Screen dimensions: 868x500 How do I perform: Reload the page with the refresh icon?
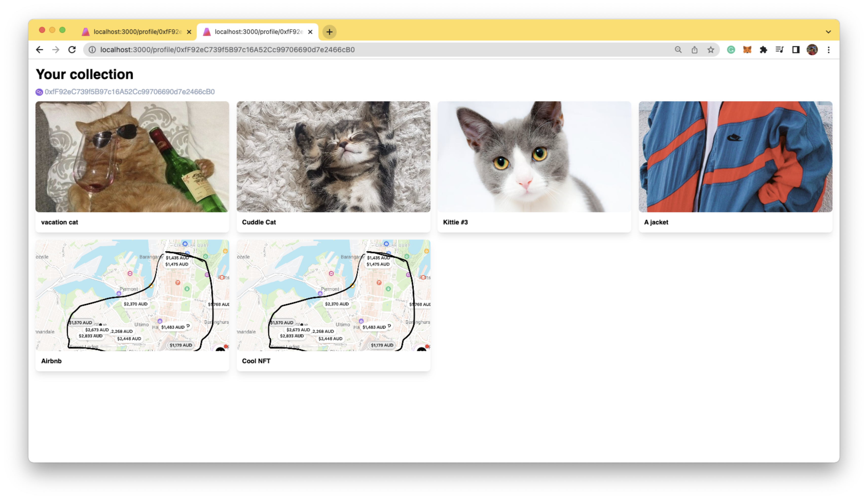coord(72,50)
